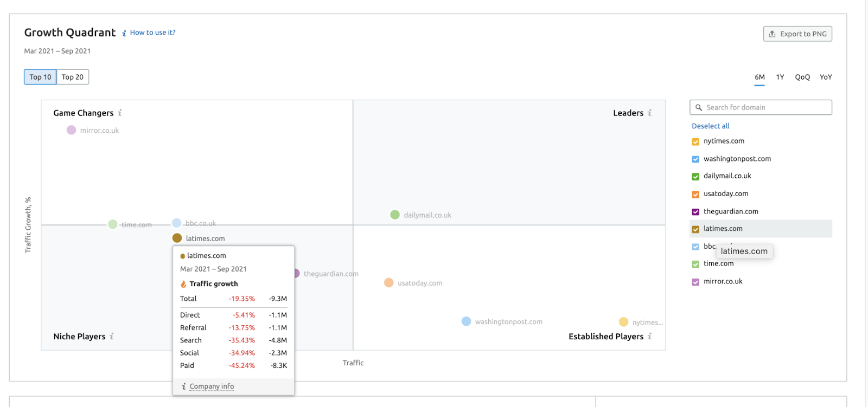This screenshot has height=407, width=868.
Task: Uncheck the washingtonpost.com checkbox
Action: (x=695, y=159)
